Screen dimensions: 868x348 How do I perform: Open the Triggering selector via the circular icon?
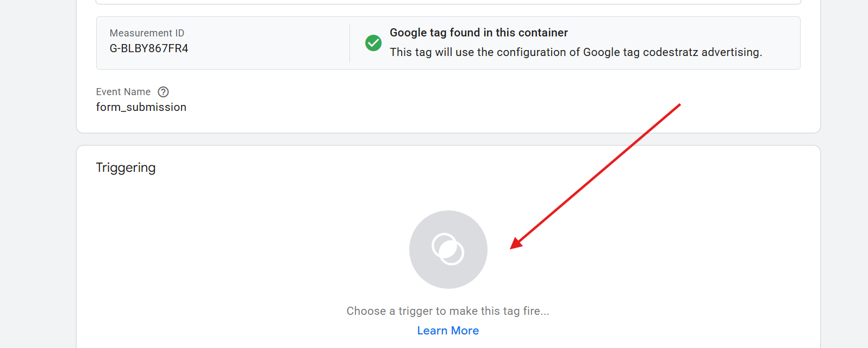pyautogui.click(x=448, y=250)
